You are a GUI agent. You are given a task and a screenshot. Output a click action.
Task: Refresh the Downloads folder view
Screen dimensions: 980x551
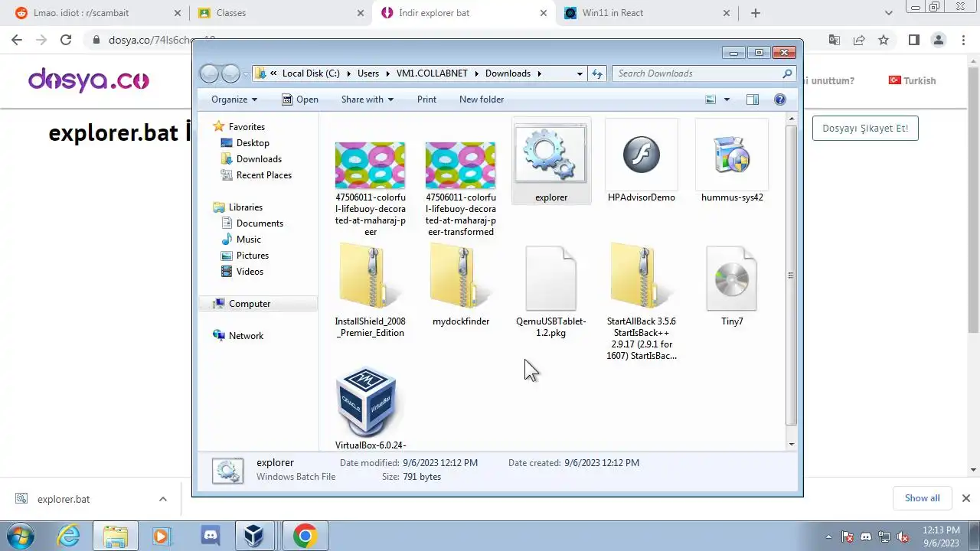coord(598,73)
